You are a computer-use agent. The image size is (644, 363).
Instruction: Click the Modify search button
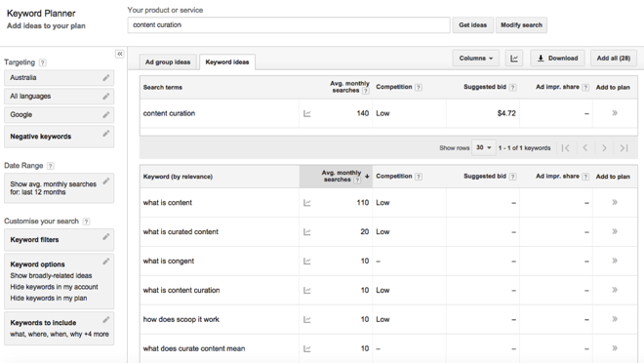point(521,25)
